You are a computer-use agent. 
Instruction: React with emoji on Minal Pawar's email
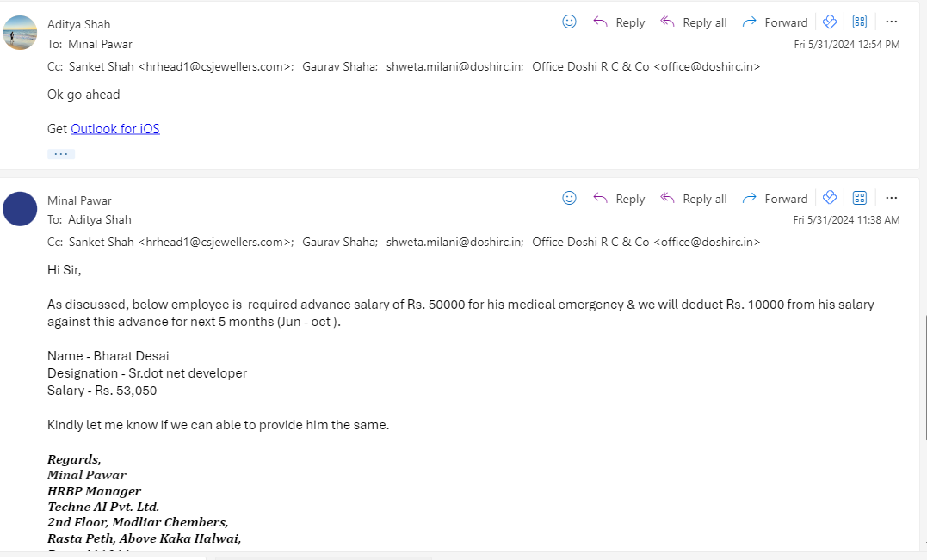pyautogui.click(x=569, y=198)
